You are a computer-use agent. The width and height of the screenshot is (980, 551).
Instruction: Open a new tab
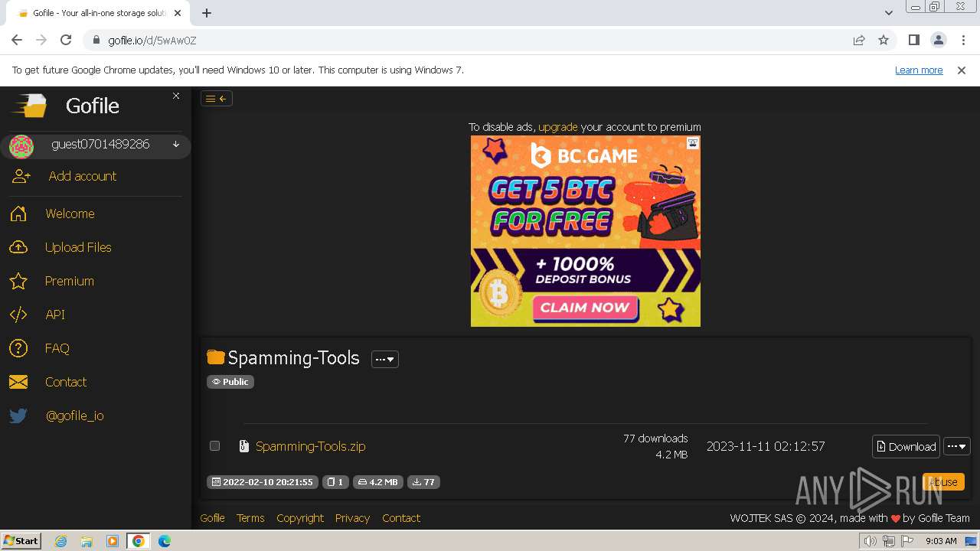point(207,12)
